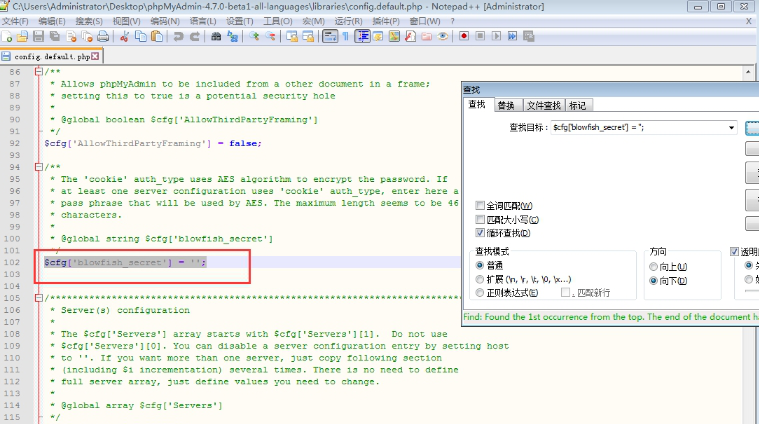
Task: Undo the last edit via toolbar arrow
Action: pos(178,36)
